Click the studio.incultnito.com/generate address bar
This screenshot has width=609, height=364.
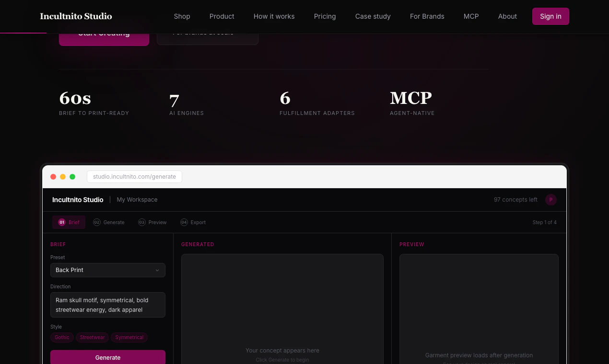(x=134, y=177)
